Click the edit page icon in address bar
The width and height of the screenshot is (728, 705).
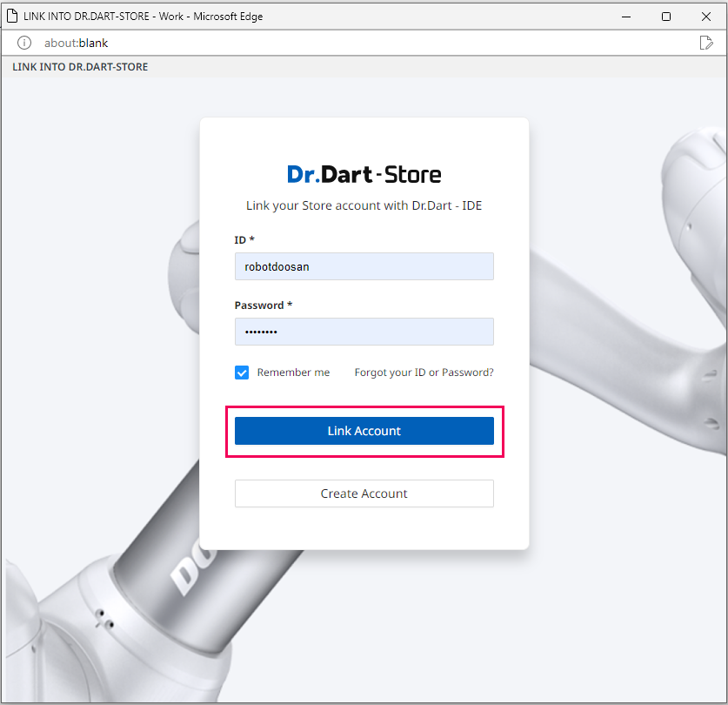(705, 43)
